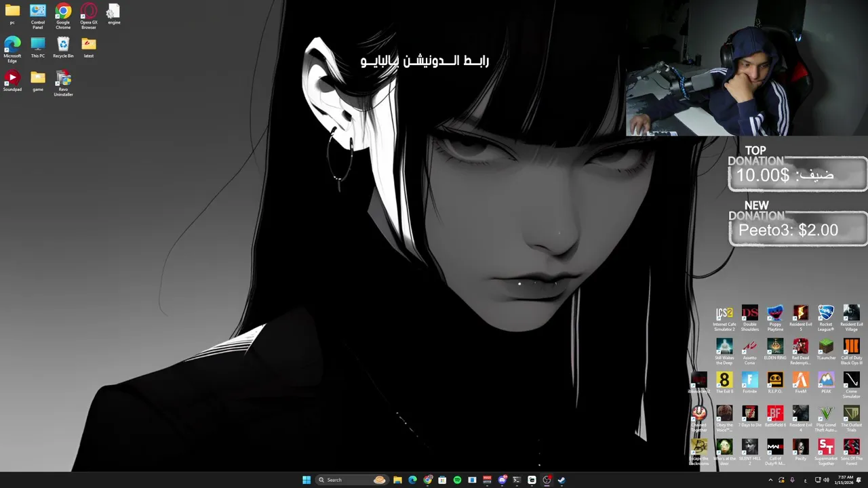Open the volume control in tray
Image resolution: width=868 pixels, height=488 pixels.
(x=826, y=480)
